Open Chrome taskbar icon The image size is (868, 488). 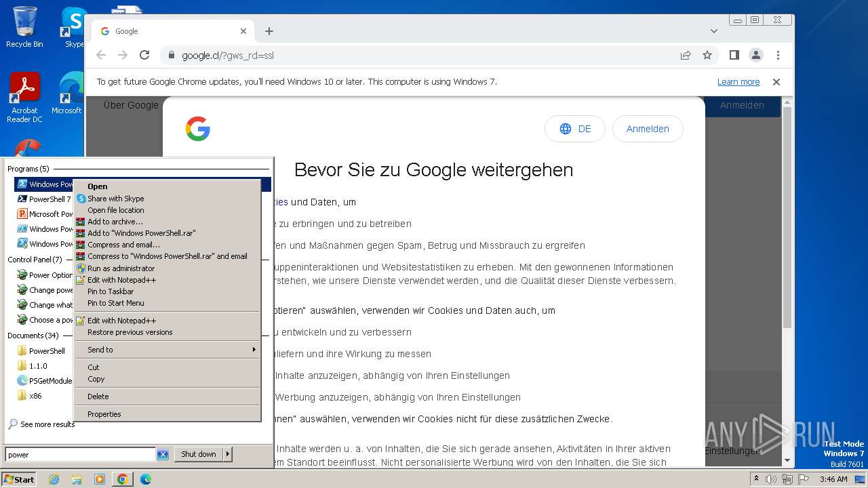click(x=123, y=479)
